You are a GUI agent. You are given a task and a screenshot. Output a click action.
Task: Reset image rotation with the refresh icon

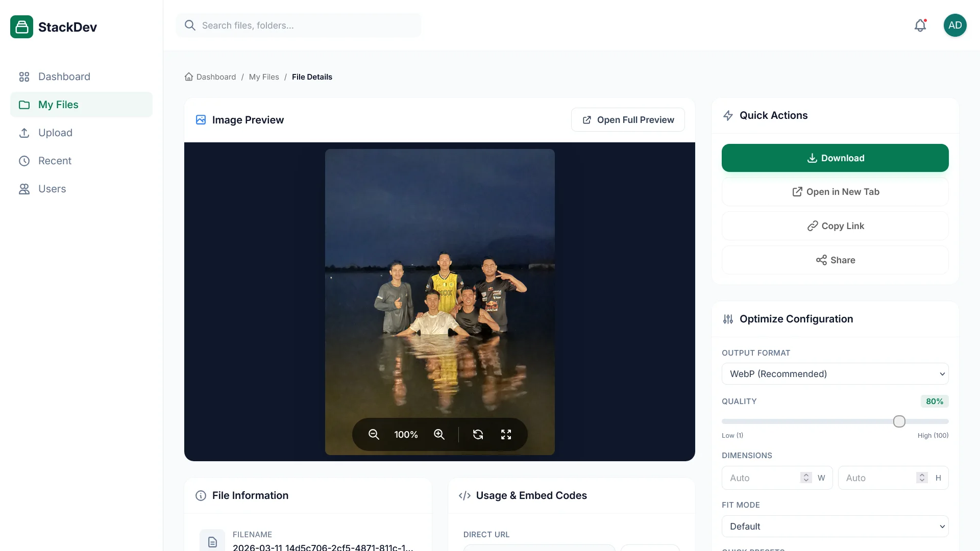478,434
